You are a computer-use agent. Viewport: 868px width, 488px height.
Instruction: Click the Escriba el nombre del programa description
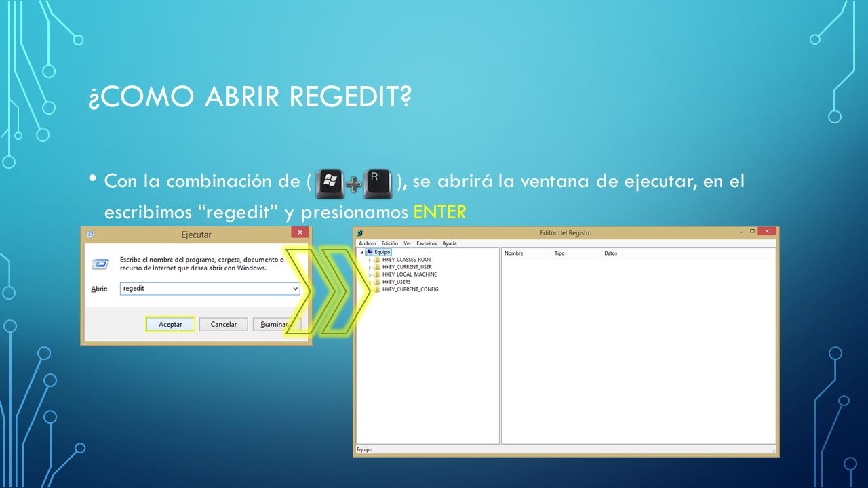pos(202,264)
